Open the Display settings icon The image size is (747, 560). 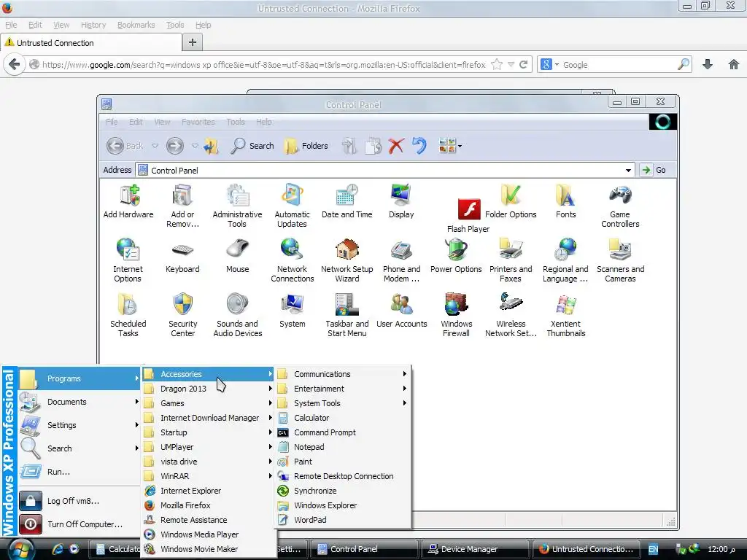401,201
